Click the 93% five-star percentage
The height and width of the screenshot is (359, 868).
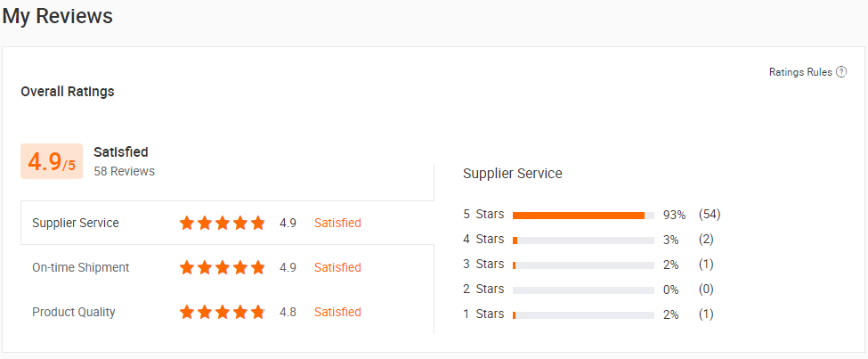674,214
